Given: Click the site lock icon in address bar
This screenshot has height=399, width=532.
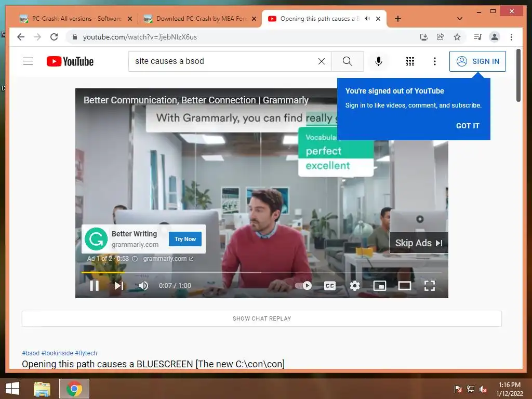Looking at the screenshot, I should (x=75, y=37).
